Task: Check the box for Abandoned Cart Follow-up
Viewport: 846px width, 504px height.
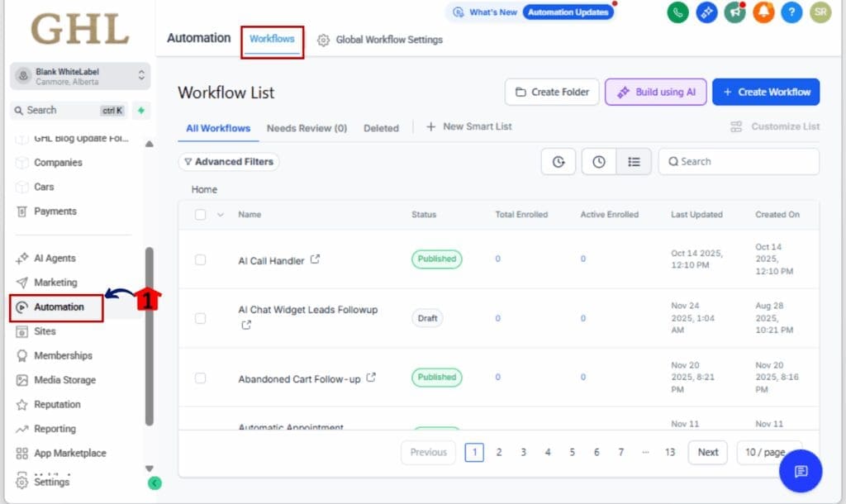Action: pos(200,378)
